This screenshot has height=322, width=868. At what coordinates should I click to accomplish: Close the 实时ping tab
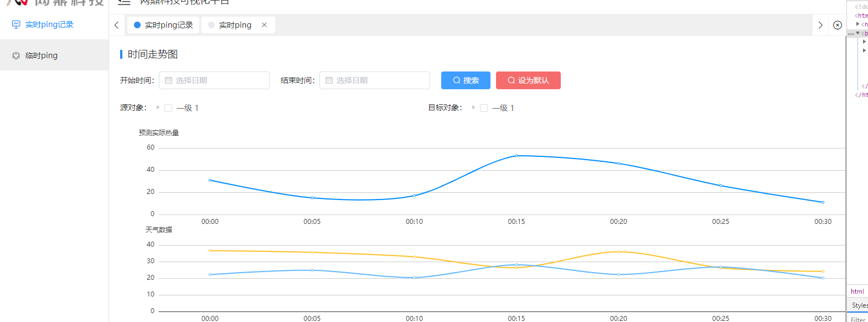264,25
